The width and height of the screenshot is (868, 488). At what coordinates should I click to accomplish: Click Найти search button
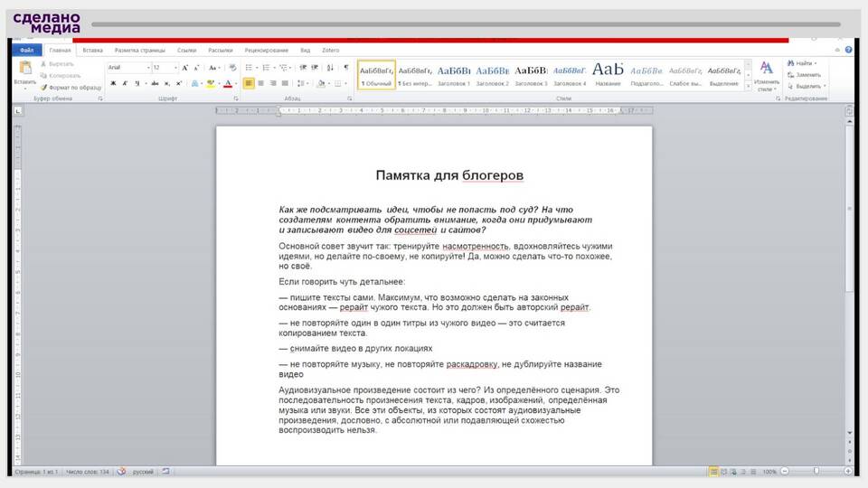coord(802,63)
